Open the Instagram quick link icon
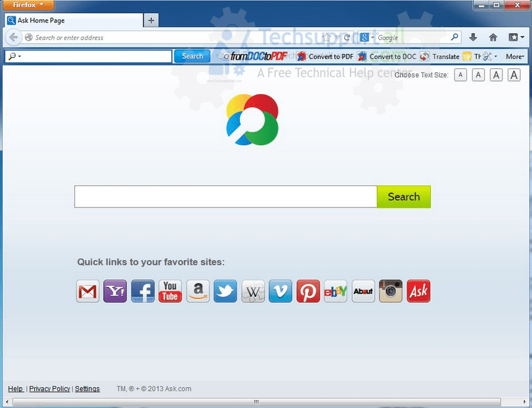This screenshot has width=532, height=408. 391,291
